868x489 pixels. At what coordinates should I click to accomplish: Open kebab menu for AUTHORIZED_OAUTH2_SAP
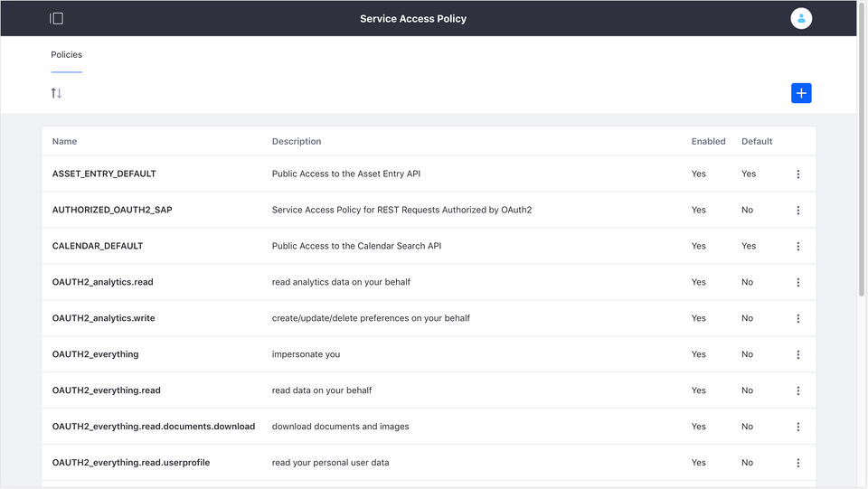[x=797, y=211]
